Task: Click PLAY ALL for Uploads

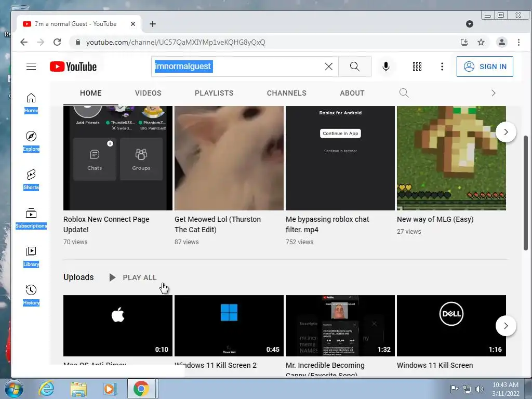Action: pos(133,277)
